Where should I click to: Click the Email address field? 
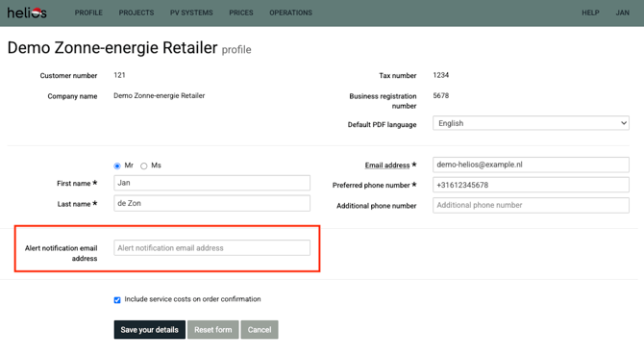[531, 165]
